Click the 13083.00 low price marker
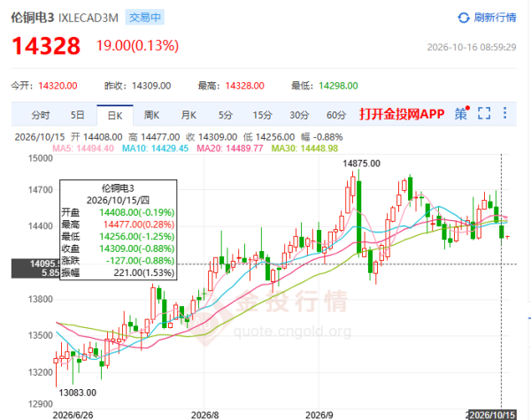531x420 pixels. (x=78, y=393)
